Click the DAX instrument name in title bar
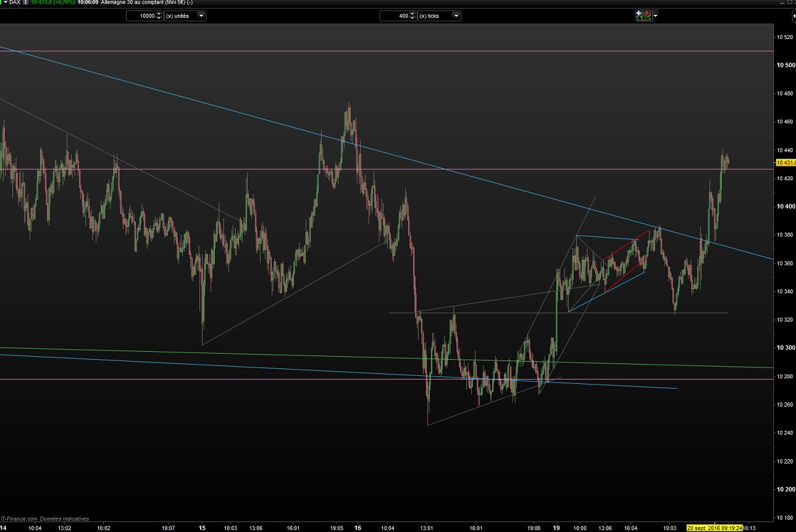The width and height of the screenshot is (796, 532). (x=14, y=3)
